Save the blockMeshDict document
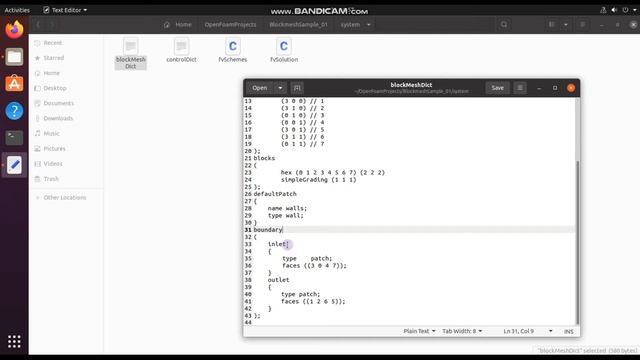This screenshot has height=360, width=640. pyautogui.click(x=498, y=88)
